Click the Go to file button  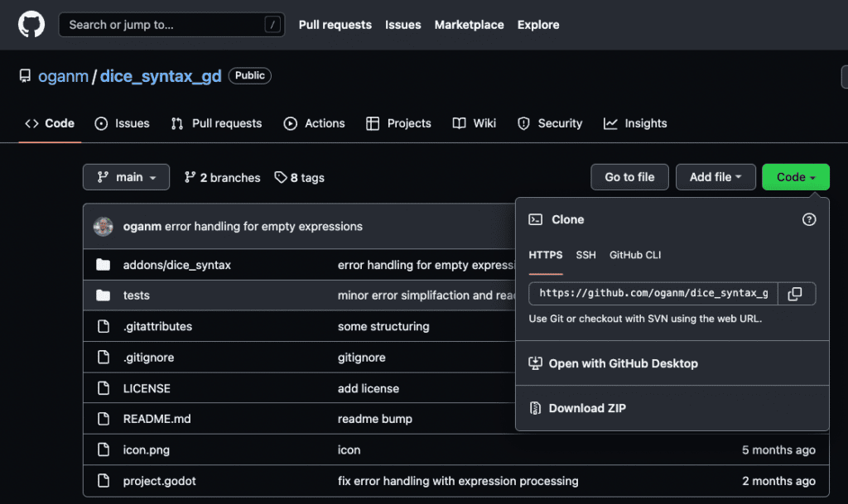[x=629, y=177]
